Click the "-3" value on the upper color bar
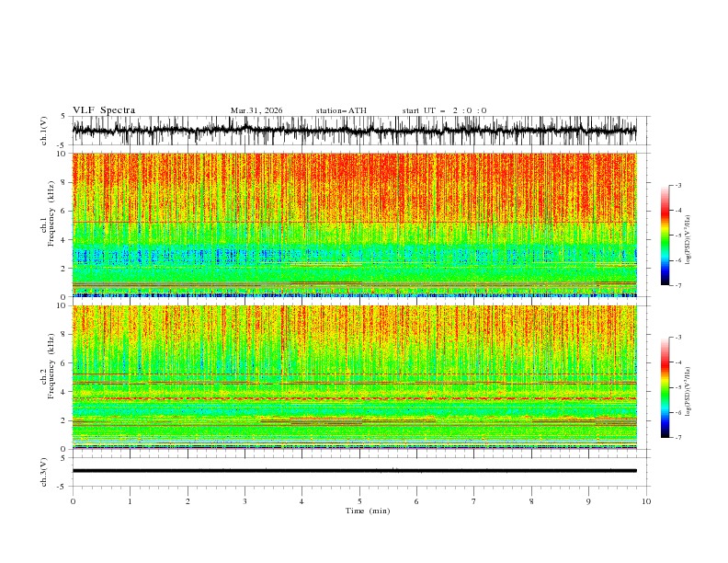Screen dimensions: 728x563 click(677, 185)
